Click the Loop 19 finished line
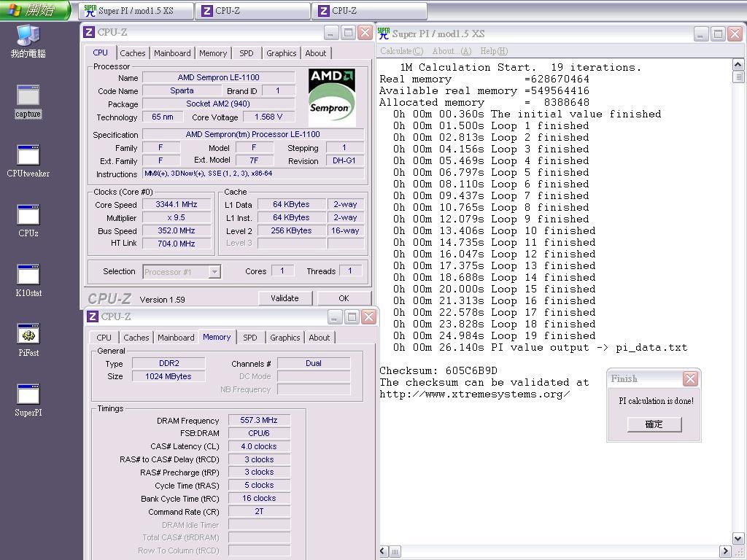 [x=494, y=335]
